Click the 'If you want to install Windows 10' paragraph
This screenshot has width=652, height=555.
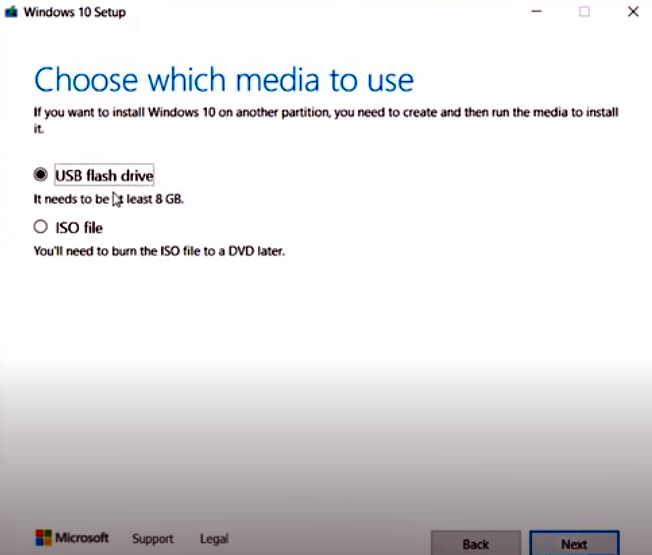pyautogui.click(x=326, y=120)
